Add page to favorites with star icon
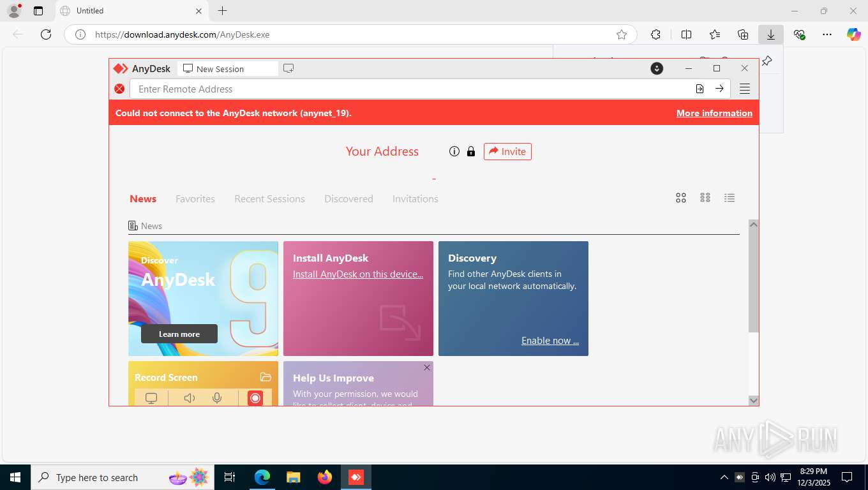This screenshot has width=868, height=490. point(622,34)
